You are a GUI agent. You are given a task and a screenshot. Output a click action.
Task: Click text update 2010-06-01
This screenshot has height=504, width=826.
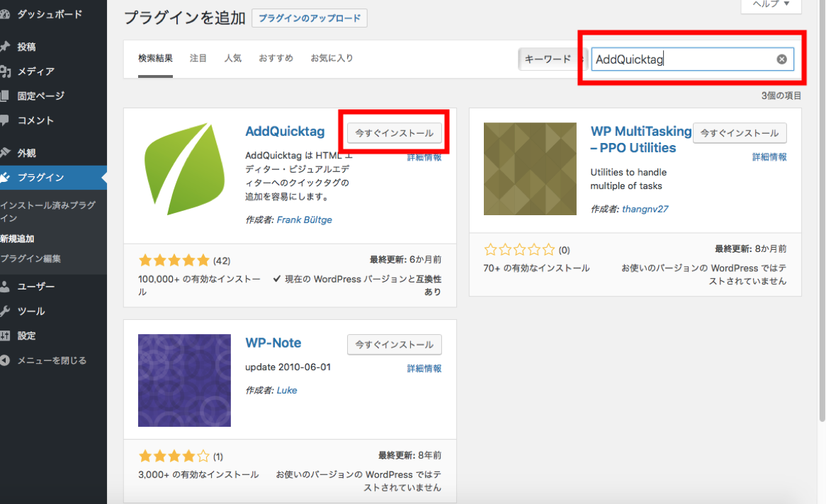coord(288,367)
